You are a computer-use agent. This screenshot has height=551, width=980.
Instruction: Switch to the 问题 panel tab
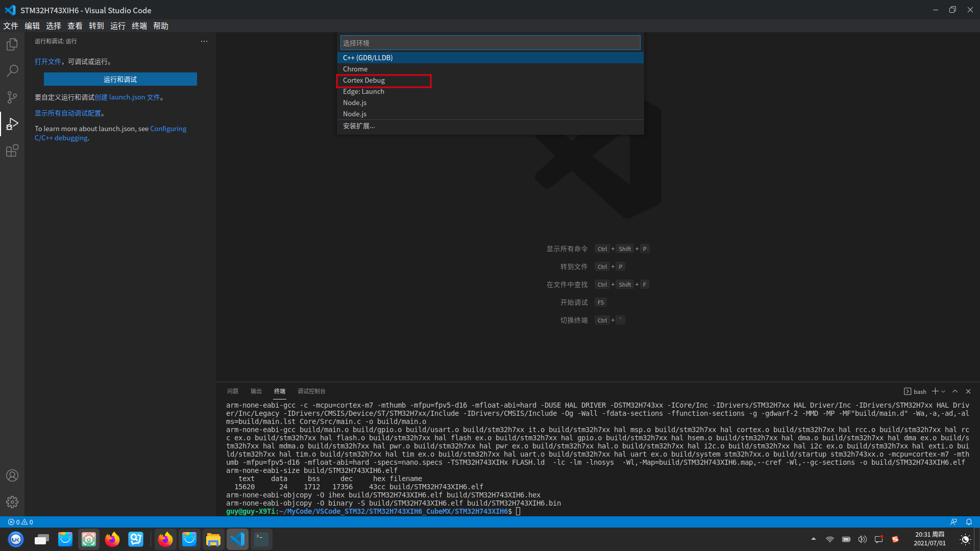[233, 391]
